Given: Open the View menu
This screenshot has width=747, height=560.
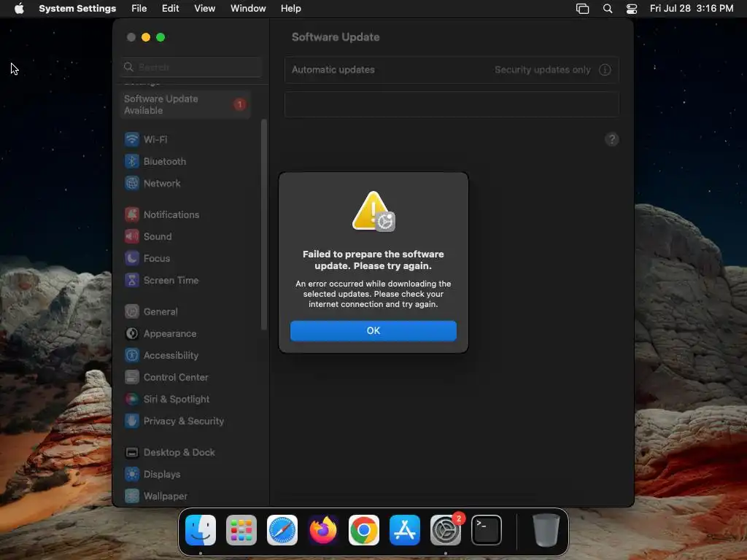Looking at the screenshot, I should [205, 9].
